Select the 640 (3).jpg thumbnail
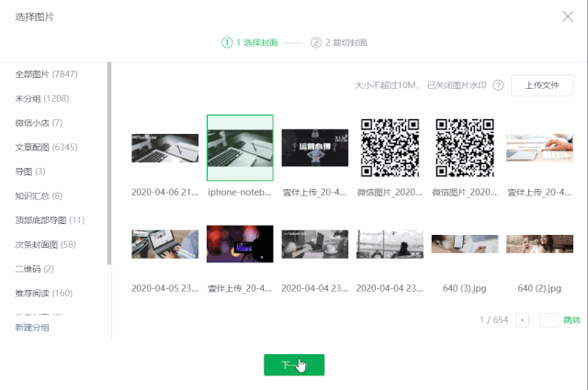588x390 pixels. 465,244
